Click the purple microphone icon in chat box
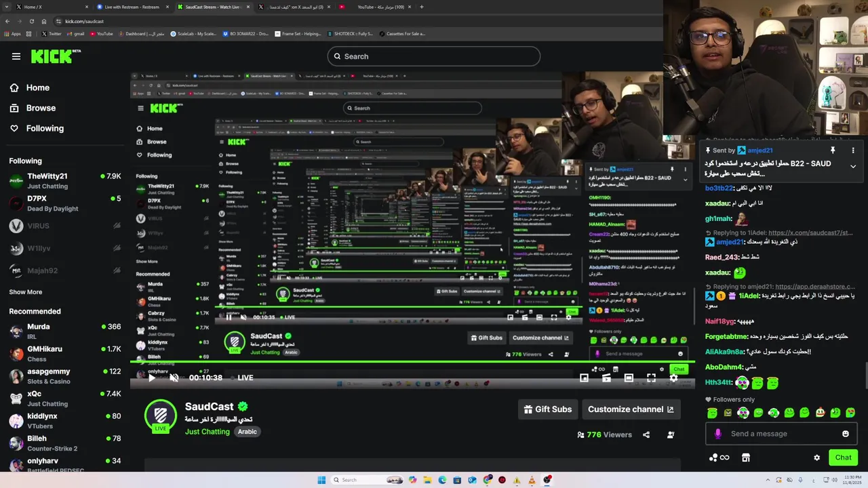The width and height of the screenshot is (868, 488). tap(718, 434)
